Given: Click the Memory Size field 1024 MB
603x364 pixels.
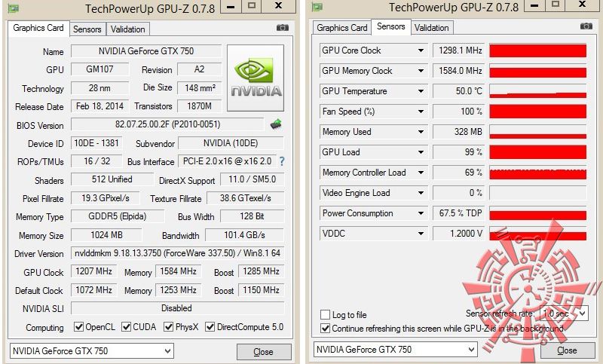Looking at the screenshot, I should tap(106, 235).
